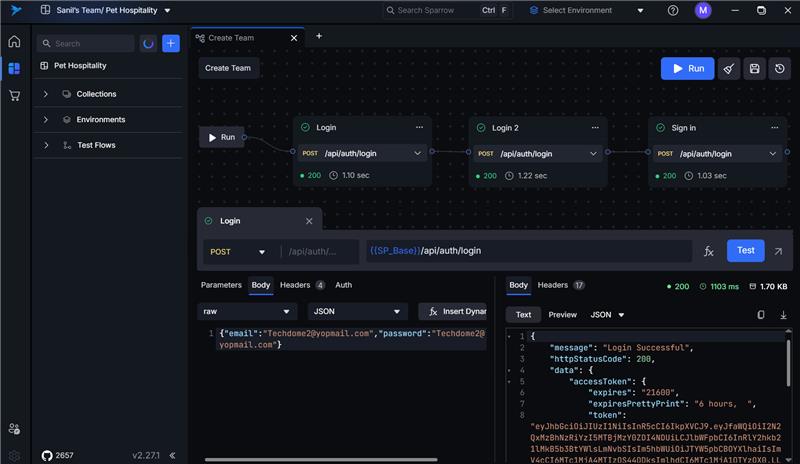Open the Home icon in left sidebar
Image resolution: width=800 pixels, height=464 pixels.
click(14, 41)
